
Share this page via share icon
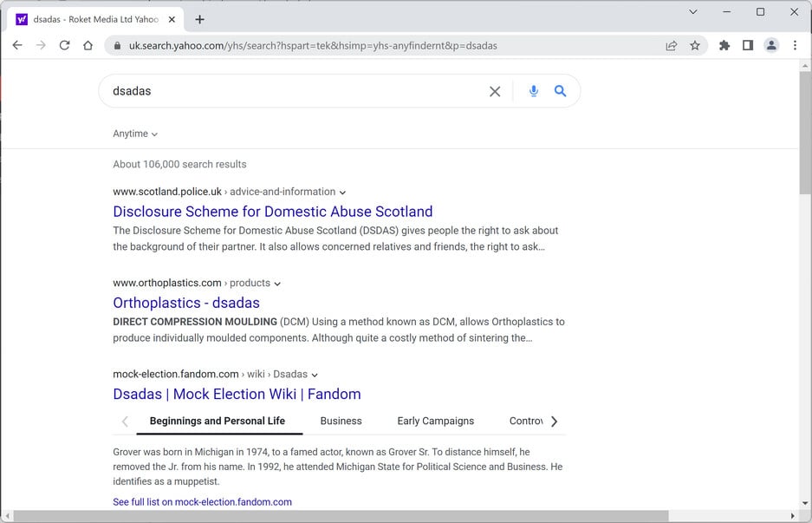(x=672, y=46)
